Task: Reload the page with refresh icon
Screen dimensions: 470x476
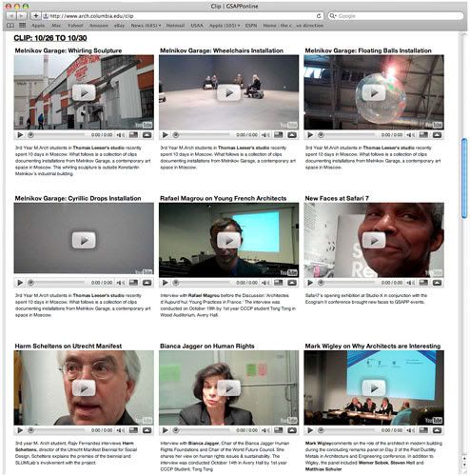Action: coord(319,16)
